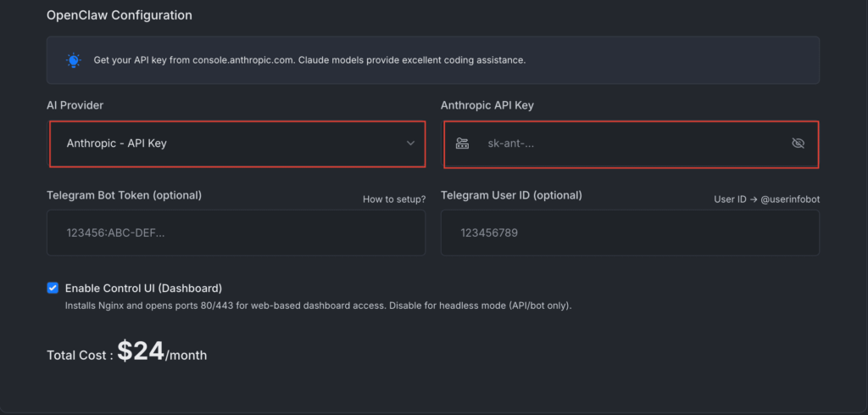The height and width of the screenshot is (415, 868).
Task: Click the Nginx ports 80/443 description text
Action: [x=318, y=306]
